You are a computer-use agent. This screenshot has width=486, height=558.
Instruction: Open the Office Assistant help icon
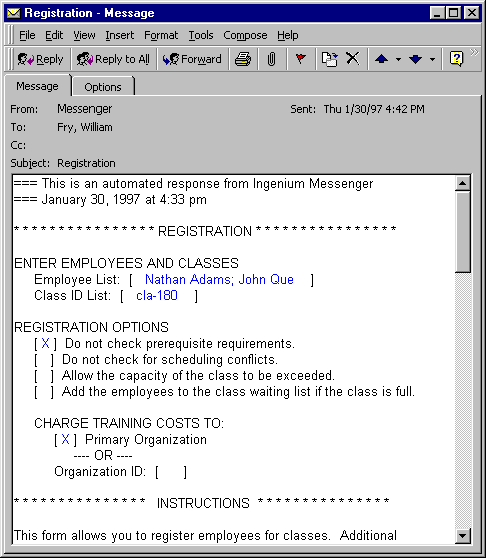tap(456, 59)
